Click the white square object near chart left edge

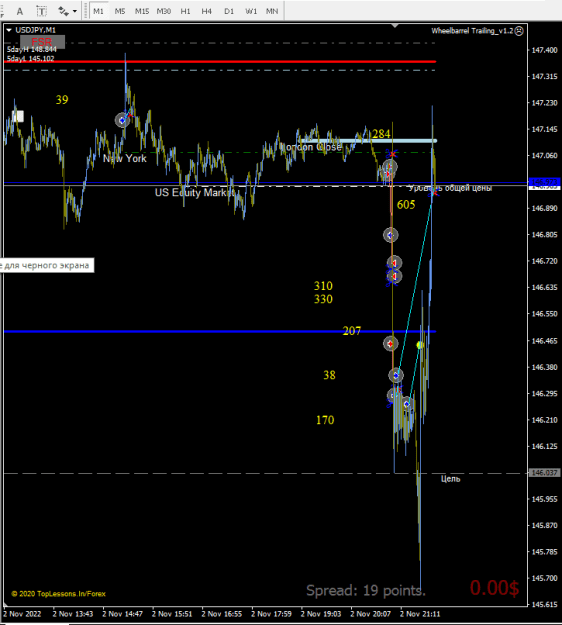18,116
